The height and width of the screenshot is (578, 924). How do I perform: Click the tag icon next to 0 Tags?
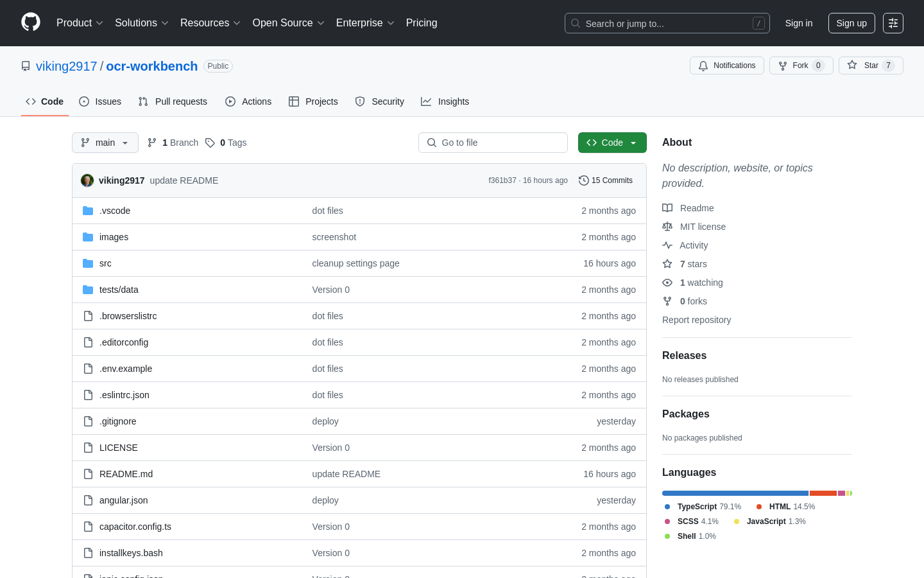(210, 143)
